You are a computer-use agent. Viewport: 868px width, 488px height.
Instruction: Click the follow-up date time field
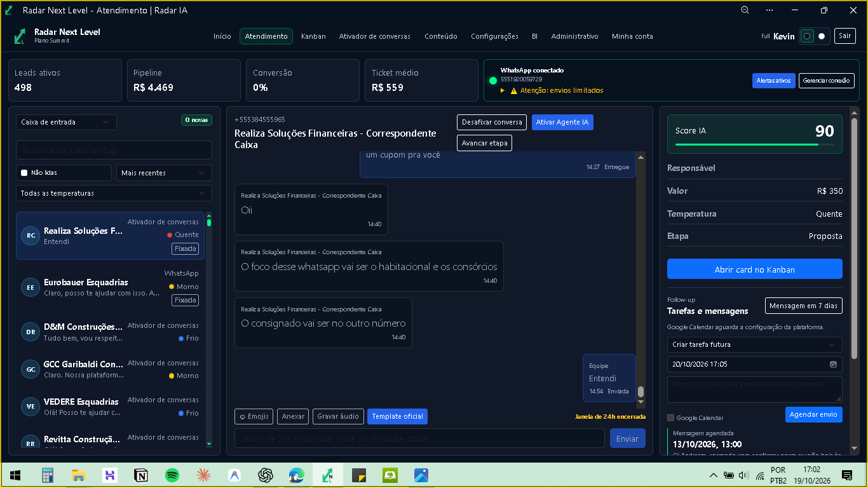click(754, 364)
